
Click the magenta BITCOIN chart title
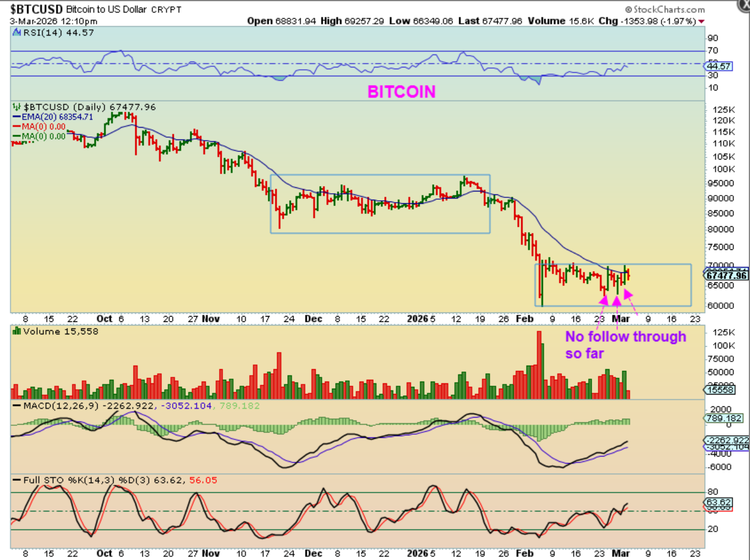[x=402, y=92]
